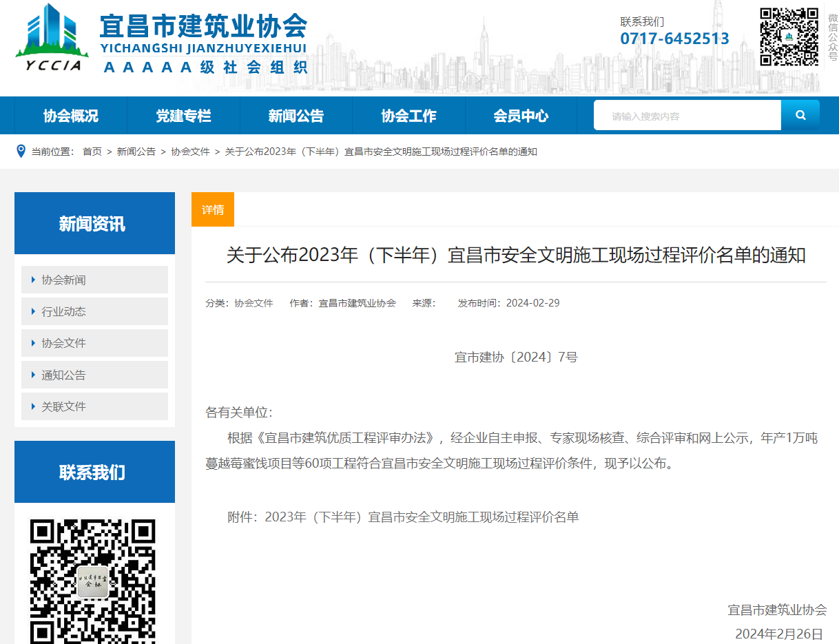The width and height of the screenshot is (839, 644).
Task: Click the search magnifier button
Action: point(800,115)
